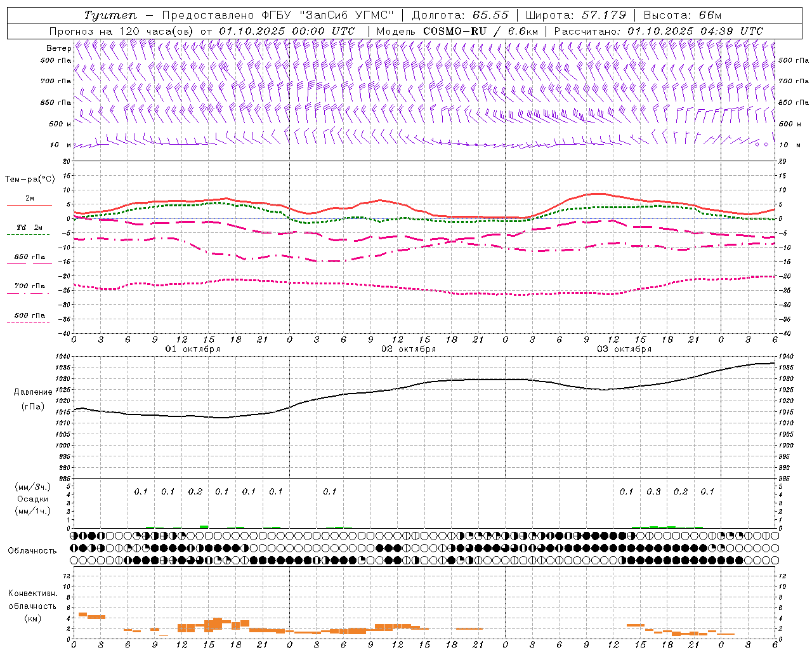
Task: Click the elevation text "Высота: 66м"
Action: pos(683,15)
